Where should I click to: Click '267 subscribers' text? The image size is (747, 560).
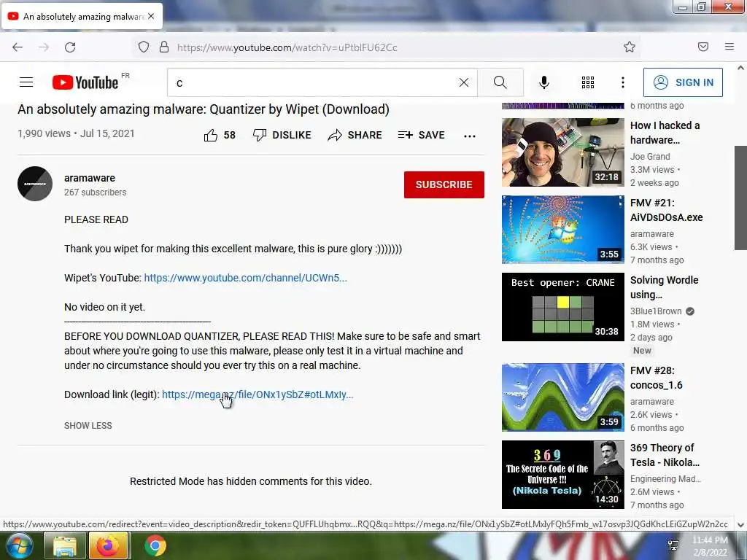[96, 192]
